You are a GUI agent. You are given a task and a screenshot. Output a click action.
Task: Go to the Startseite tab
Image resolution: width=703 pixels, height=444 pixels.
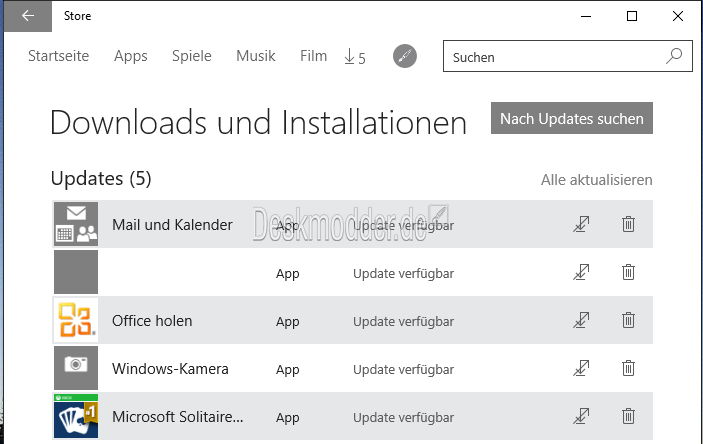coord(58,56)
